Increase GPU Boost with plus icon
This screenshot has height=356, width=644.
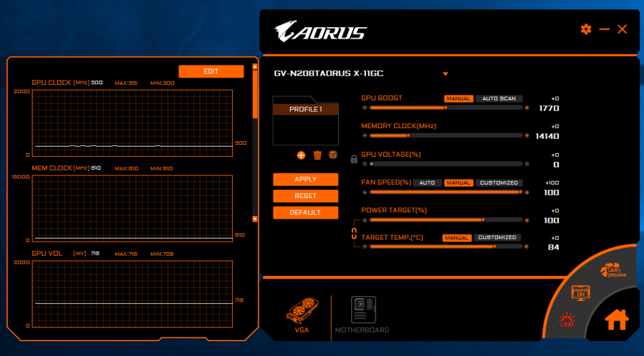527,108
